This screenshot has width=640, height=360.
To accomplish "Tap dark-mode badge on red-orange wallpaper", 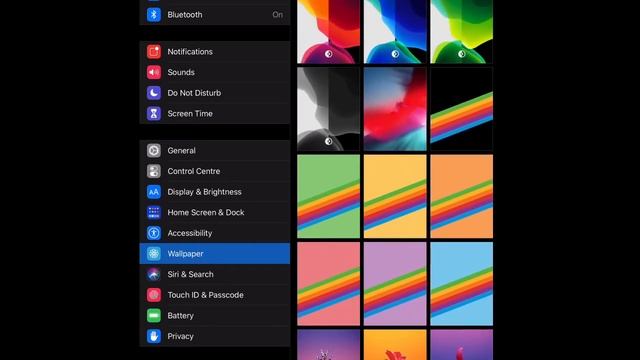I will 329,54.
